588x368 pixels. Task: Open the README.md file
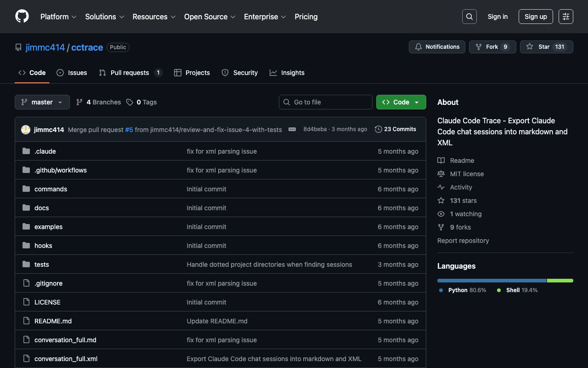[x=53, y=321]
